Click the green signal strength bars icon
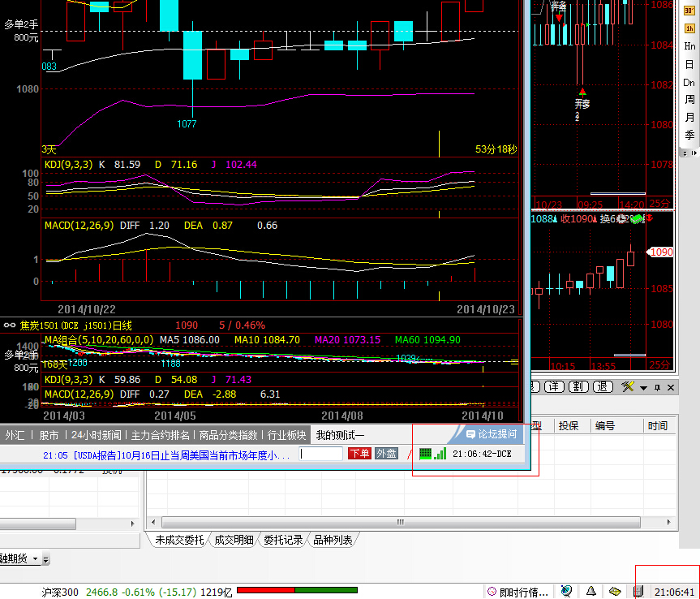The width and height of the screenshot is (700, 599). (x=440, y=454)
